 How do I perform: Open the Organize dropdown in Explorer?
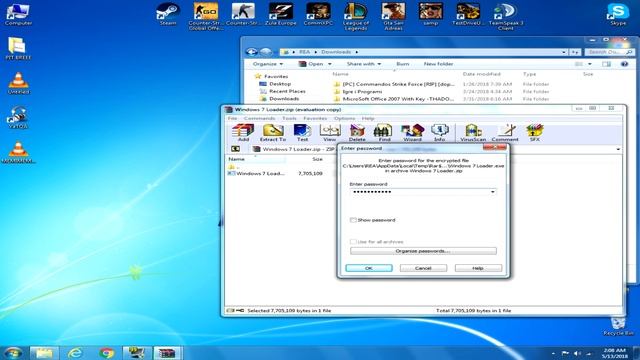(267, 64)
